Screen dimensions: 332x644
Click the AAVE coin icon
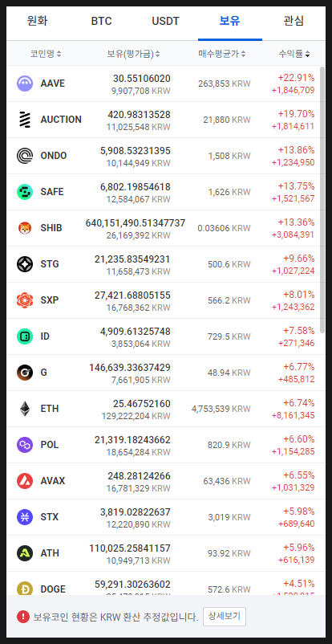click(25, 84)
